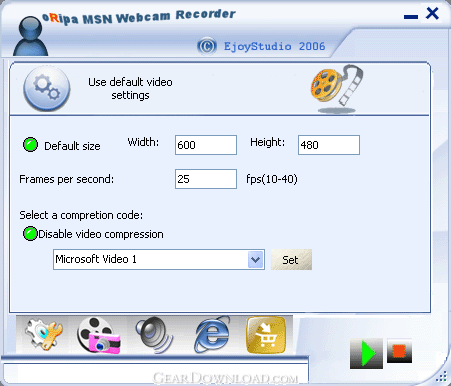The image size is (451, 386).
Task: Start recording with green play button
Action: pos(366,353)
